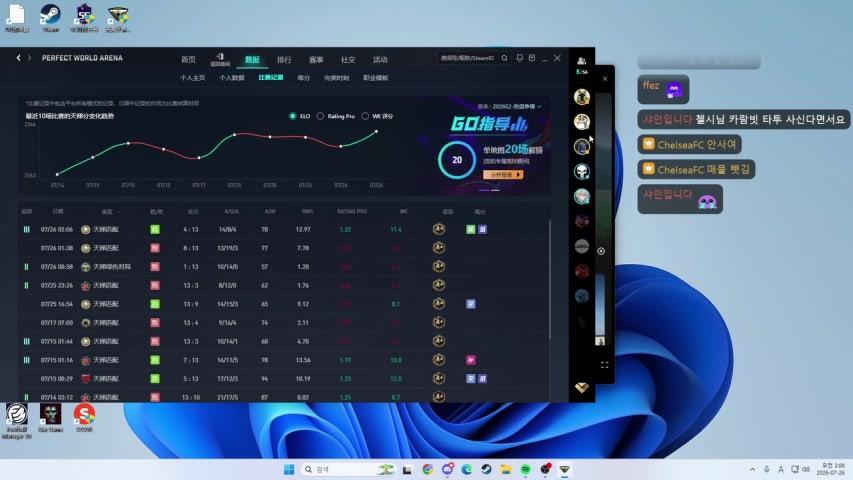The image size is (853, 480).
Task: Click the search magnifier icon in top bar
Action: pos(505,58)
